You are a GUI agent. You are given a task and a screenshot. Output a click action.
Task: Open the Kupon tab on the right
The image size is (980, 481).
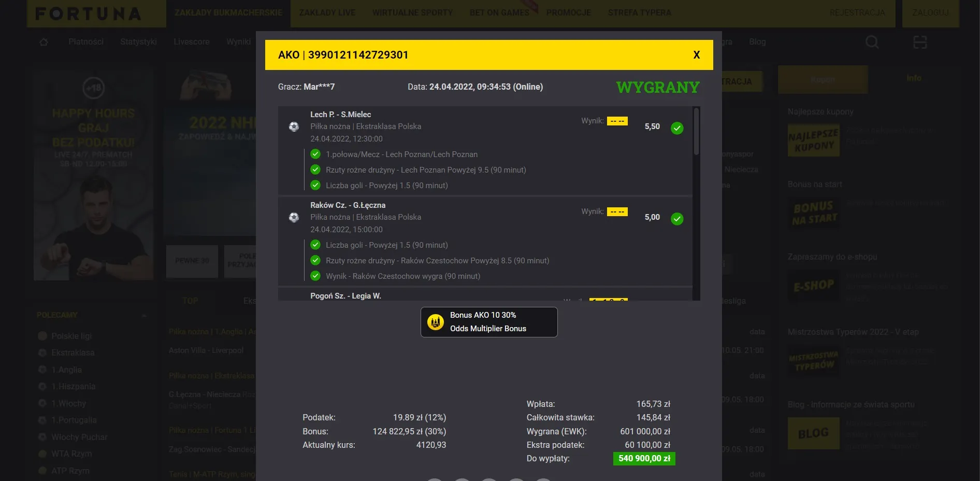click(x=823, y=79)
